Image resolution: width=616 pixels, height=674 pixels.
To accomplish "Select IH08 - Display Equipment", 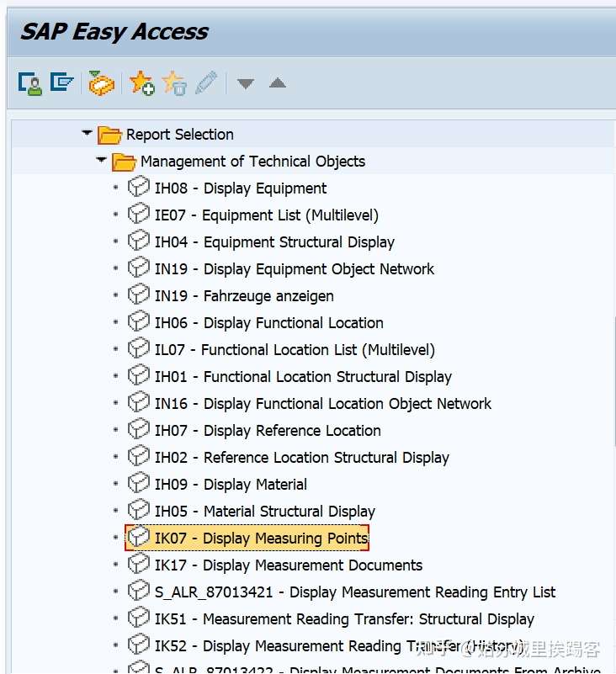I will [241, 188].
